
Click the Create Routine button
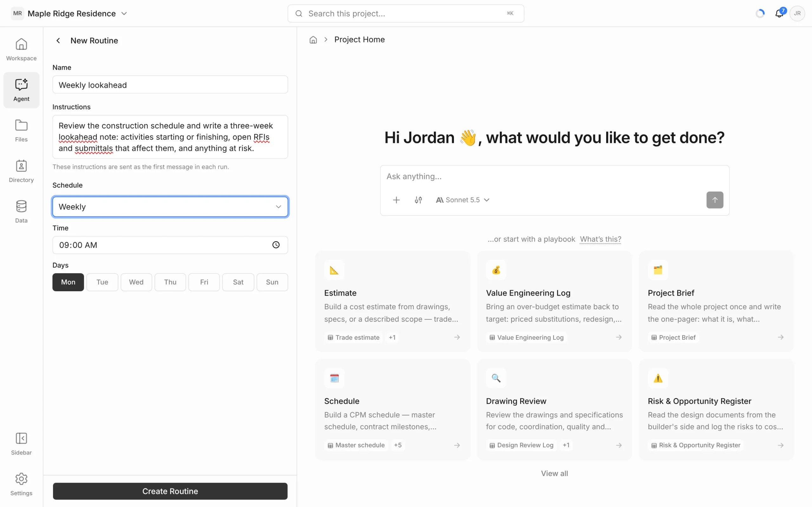coord(170,491)
